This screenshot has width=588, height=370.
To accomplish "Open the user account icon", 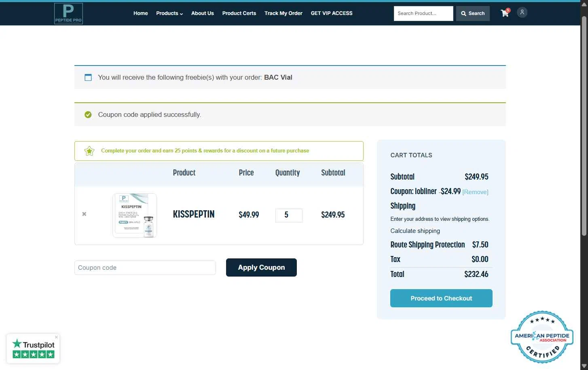I will 522,13.
